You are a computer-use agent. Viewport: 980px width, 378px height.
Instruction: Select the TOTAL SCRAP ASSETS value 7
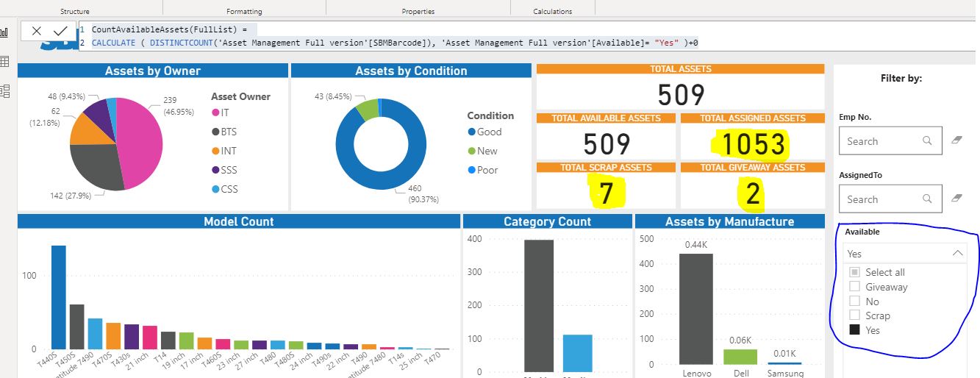(607, 193)
